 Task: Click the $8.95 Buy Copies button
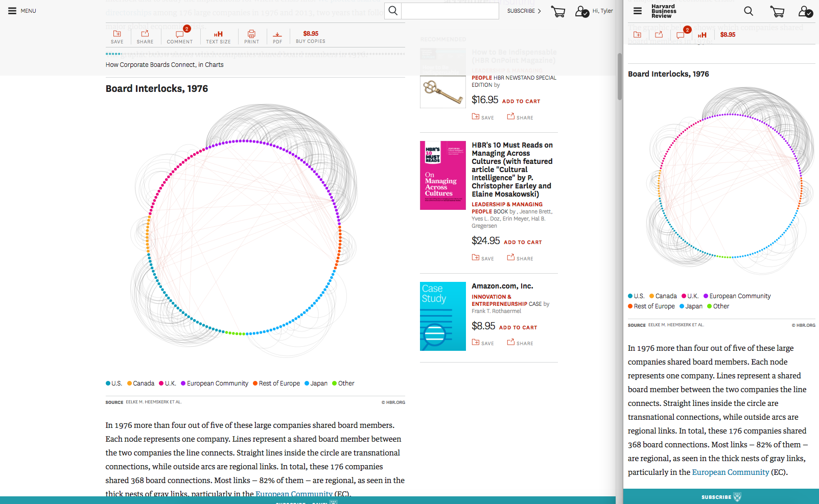point(311,37)
